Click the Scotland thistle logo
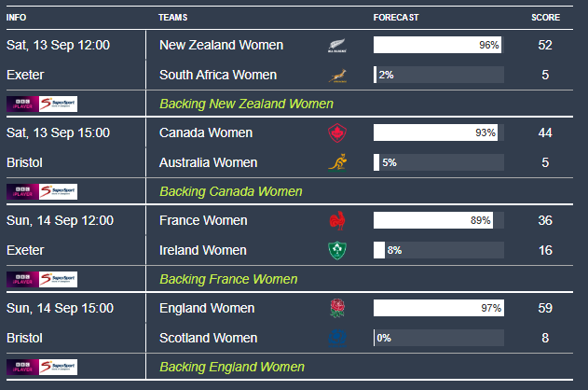Image resolution: width=588 pixels, height=390 pixels. tap(337, 338)
